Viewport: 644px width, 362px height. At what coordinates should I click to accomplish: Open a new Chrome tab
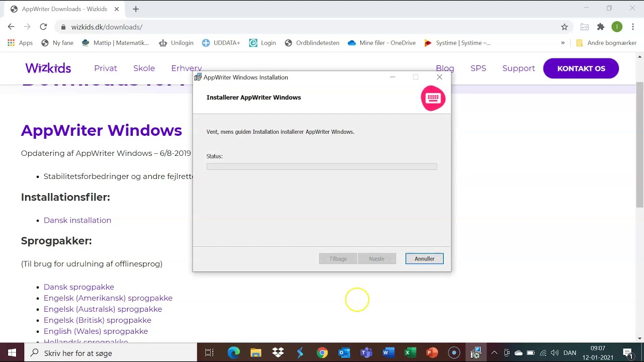click(135, 9)
